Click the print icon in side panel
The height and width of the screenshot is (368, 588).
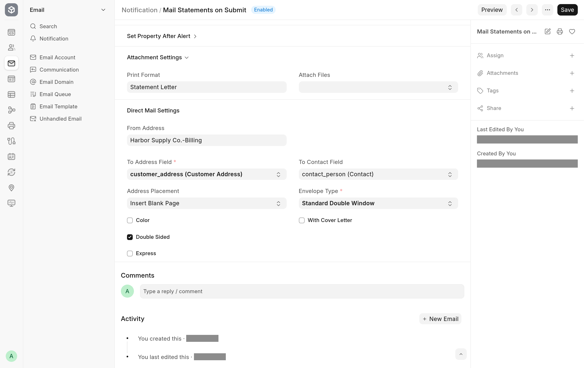tap(560, 32)
